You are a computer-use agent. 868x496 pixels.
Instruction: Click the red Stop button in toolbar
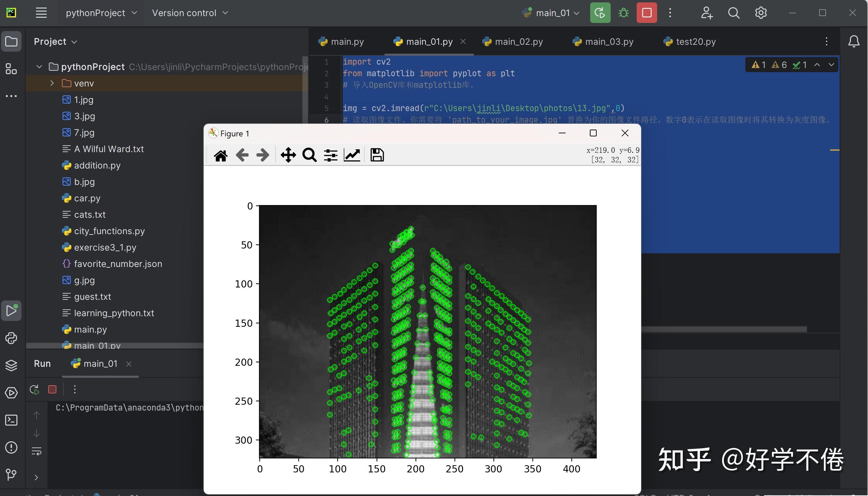click(x=647, y=13)
